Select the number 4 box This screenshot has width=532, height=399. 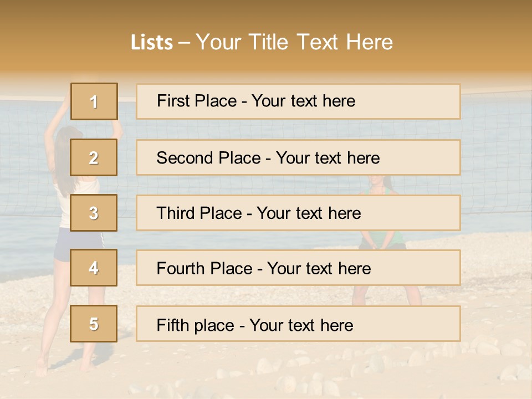pyautogui.click(x=94, y=268)
